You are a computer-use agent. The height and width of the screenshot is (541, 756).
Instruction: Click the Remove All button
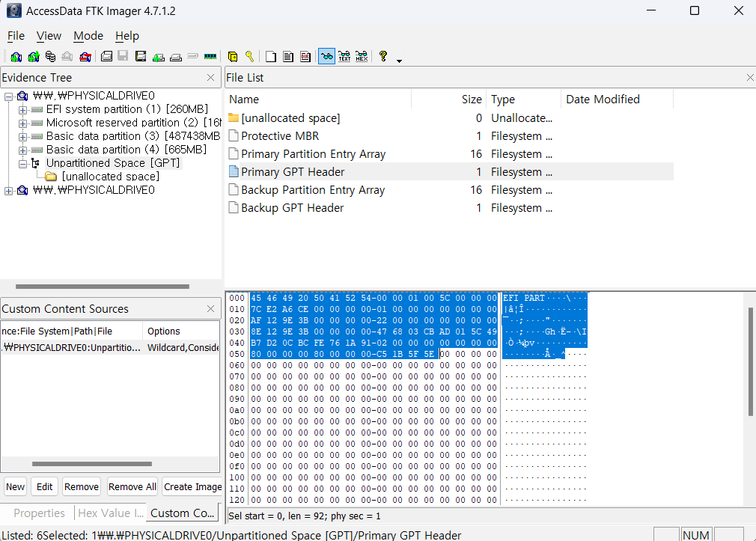click(x=132, y=487)
